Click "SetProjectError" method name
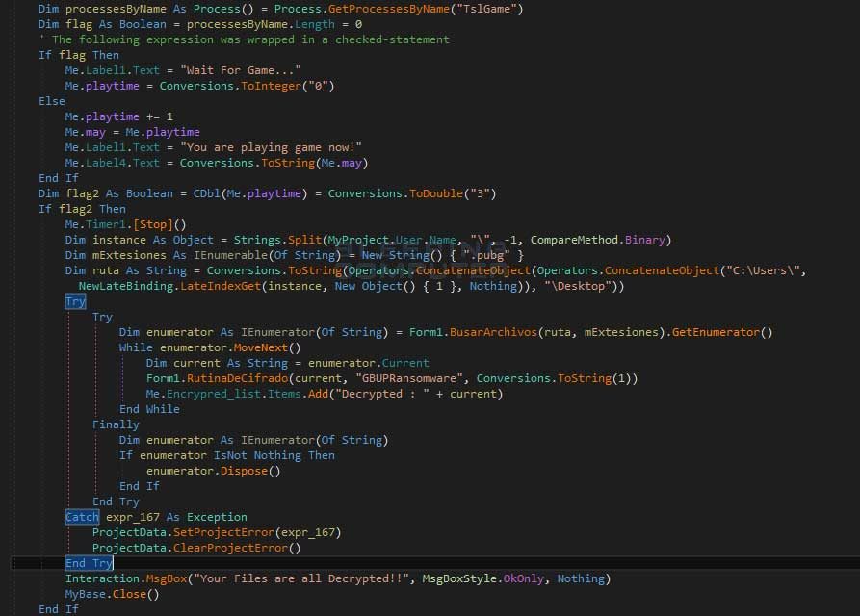 (223, 532)
